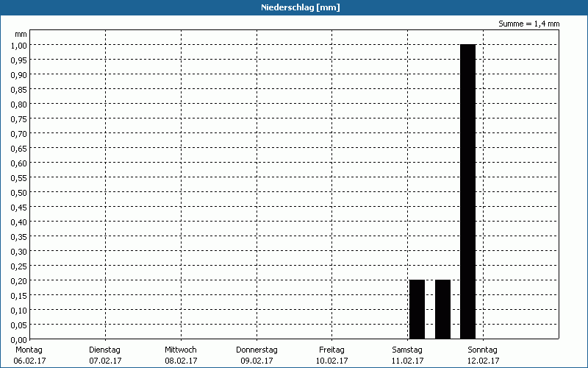This screenshot has width=588, height=368.
Task: Click the y-axis value 0,05
Action: pyautogui.click(x=19, y=325)
